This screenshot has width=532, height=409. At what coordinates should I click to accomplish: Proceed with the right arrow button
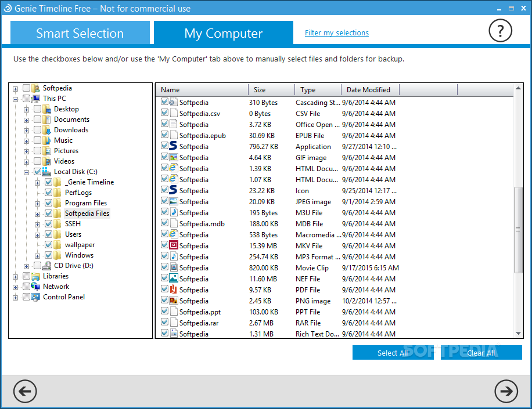(506, 392)
